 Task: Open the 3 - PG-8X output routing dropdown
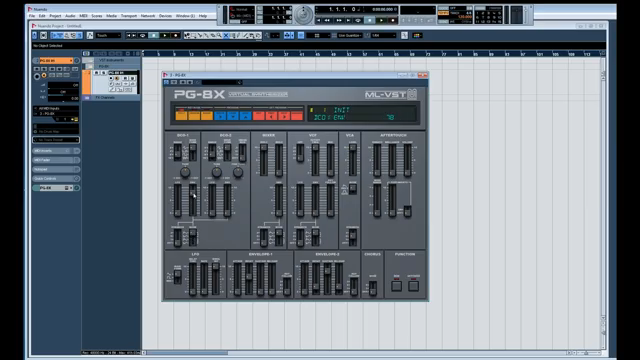[x=56, y=113]
